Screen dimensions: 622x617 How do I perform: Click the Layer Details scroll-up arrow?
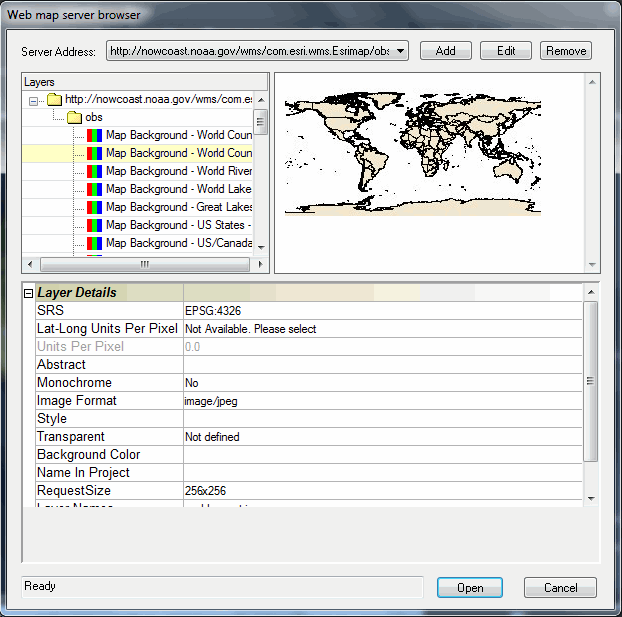[x=591, y=292]
